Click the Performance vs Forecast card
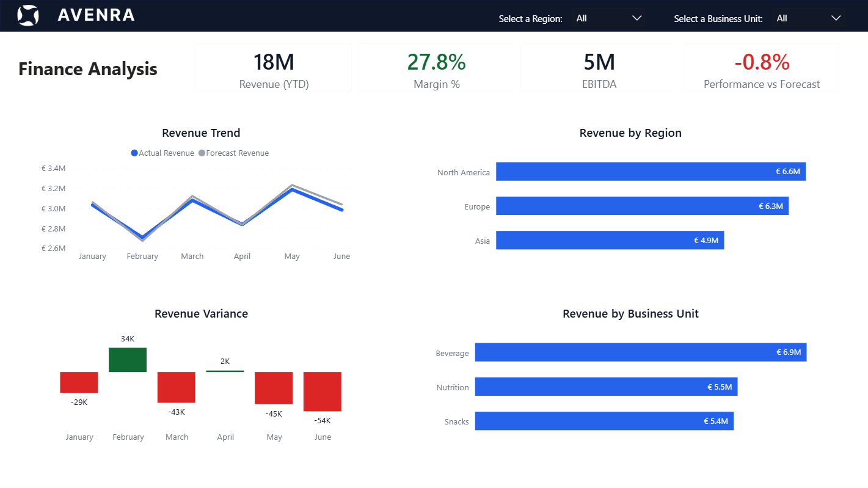Screen dimensions: 868x488 pos(761,68)
